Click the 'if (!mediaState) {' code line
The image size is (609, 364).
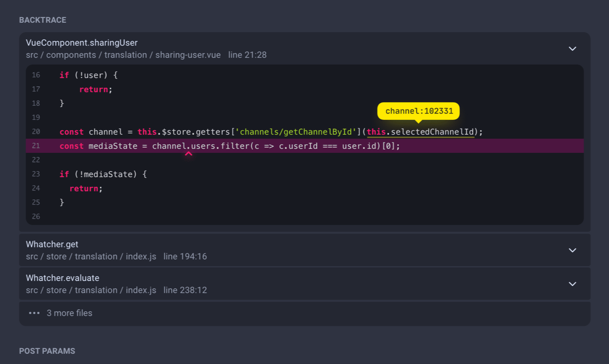pyautogui.click(x=103, y=174)
